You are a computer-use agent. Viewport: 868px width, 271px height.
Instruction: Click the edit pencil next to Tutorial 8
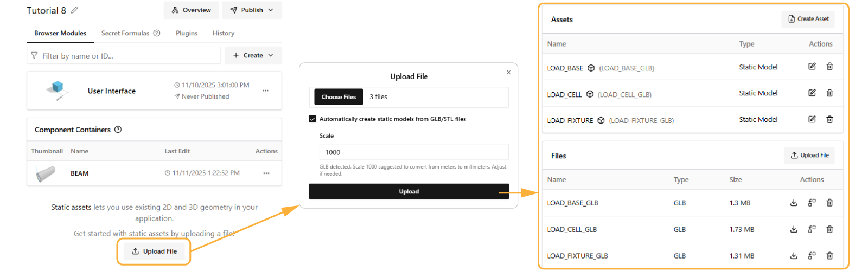pyautogui.click(x=75, y=10)
